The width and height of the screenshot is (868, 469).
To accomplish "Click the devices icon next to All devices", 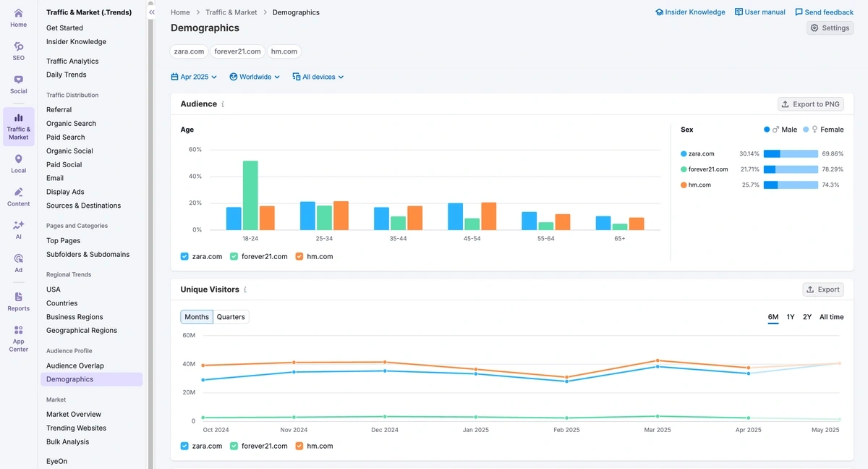I will point(297,77).
